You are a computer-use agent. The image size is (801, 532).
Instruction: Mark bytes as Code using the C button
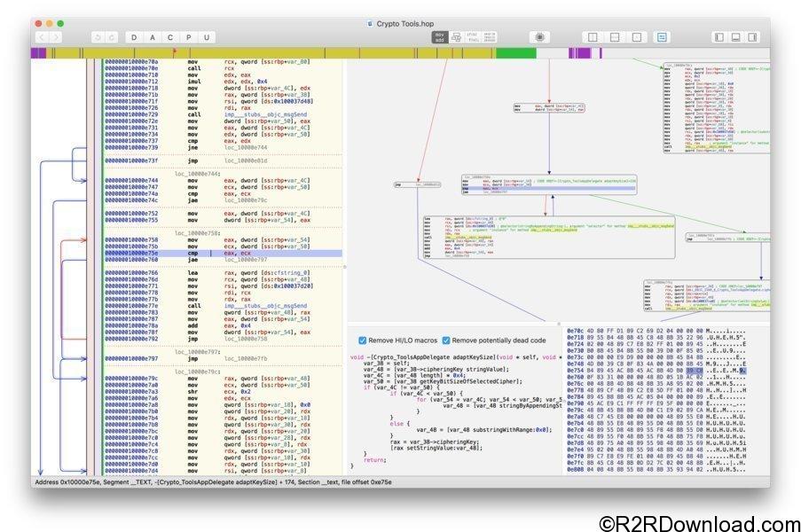pos(169,37)
